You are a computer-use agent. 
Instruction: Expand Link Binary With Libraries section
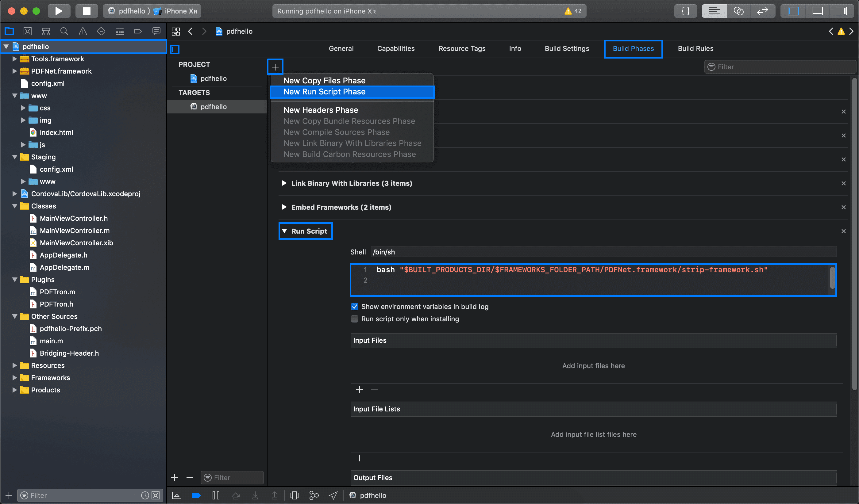(x=284, y=183)
